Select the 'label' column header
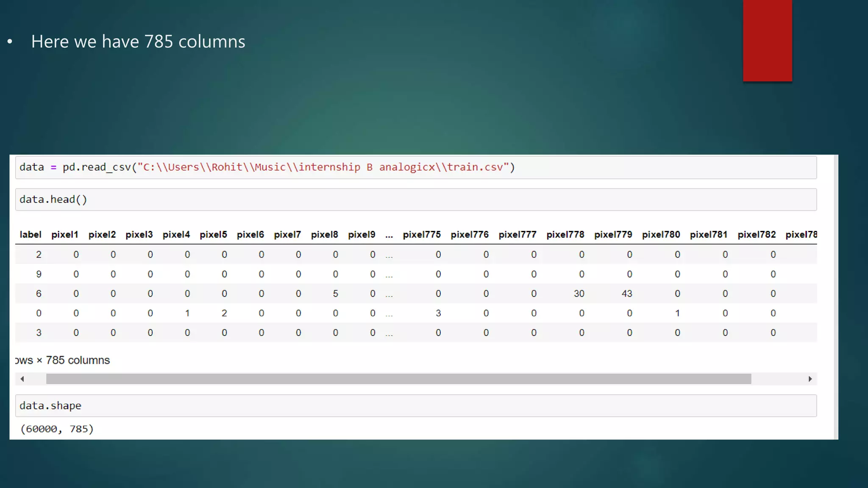Image resolution: width=868 pixels, height=488 pixels. click(31, 235)
